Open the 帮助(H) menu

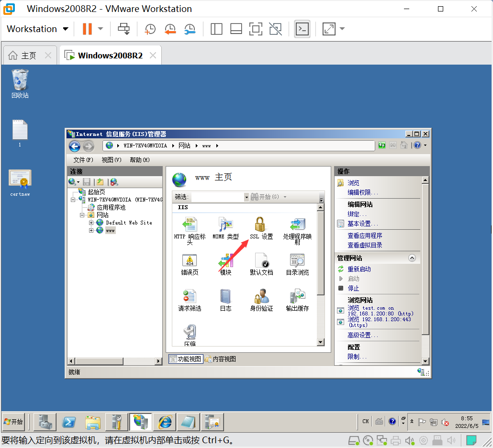point(140,160)
